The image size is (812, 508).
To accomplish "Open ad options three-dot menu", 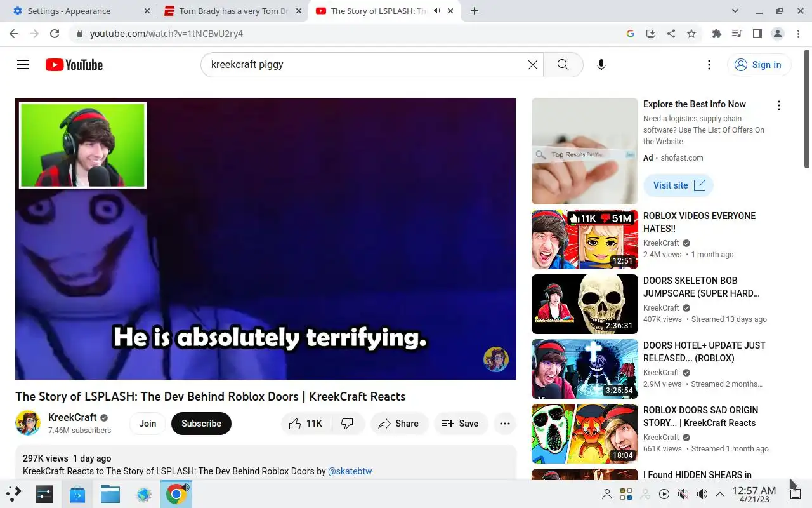I will point(779,105).
